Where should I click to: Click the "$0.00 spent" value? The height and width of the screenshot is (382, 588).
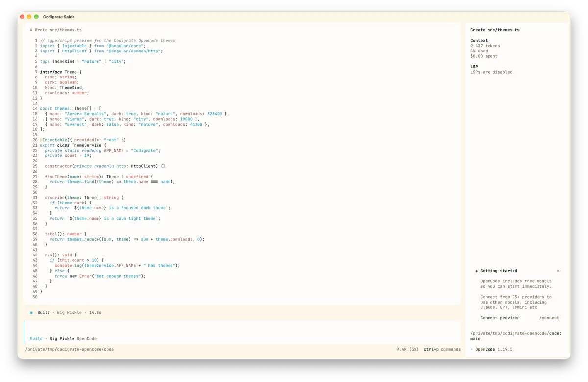[x=484, y=56]
